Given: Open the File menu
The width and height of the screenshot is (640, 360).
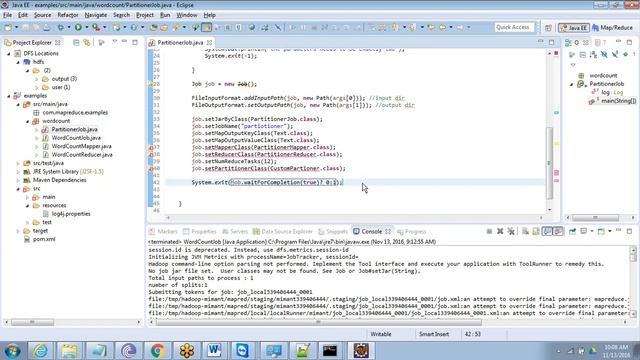Looking at the screenshot, I should [x=7, y=15].
